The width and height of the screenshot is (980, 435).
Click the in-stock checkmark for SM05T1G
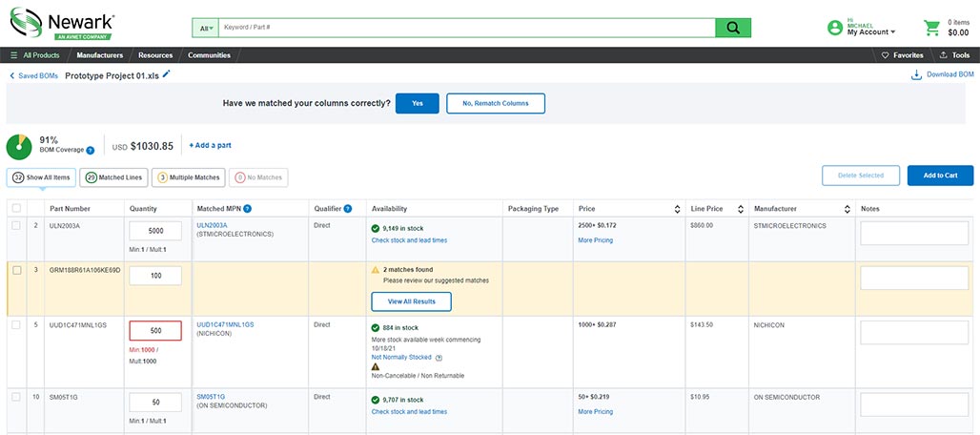(375, 400)
